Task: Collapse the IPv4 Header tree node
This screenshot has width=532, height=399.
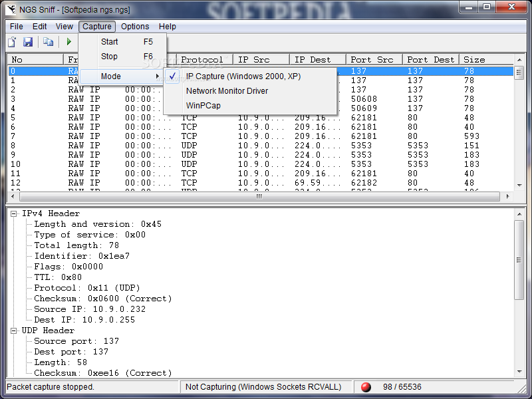Action: (x=13, y=213)
